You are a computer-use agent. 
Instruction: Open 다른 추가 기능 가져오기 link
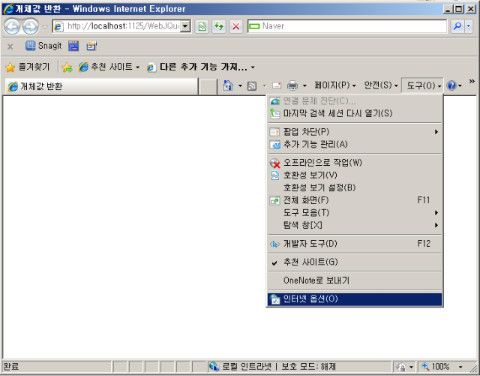coord(201,67)
